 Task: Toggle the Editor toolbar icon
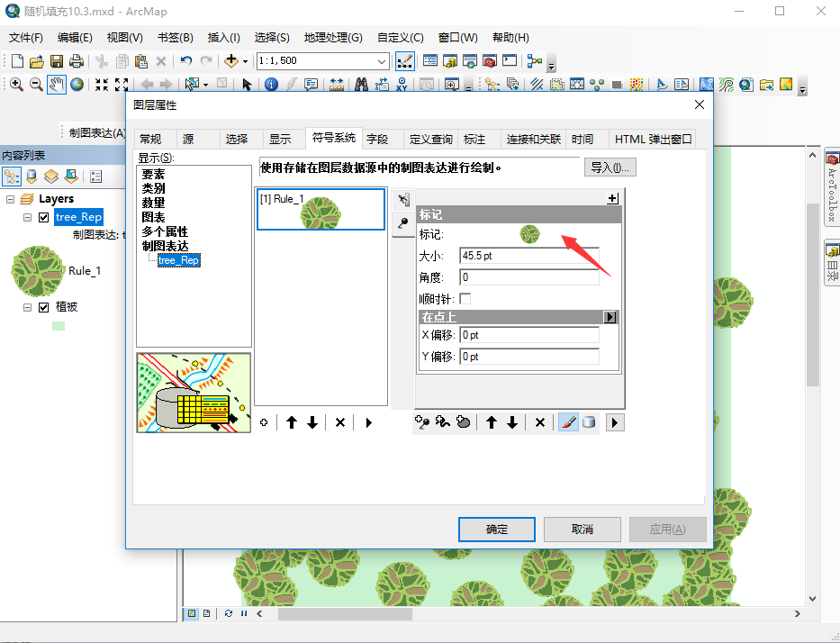point(404,61)
